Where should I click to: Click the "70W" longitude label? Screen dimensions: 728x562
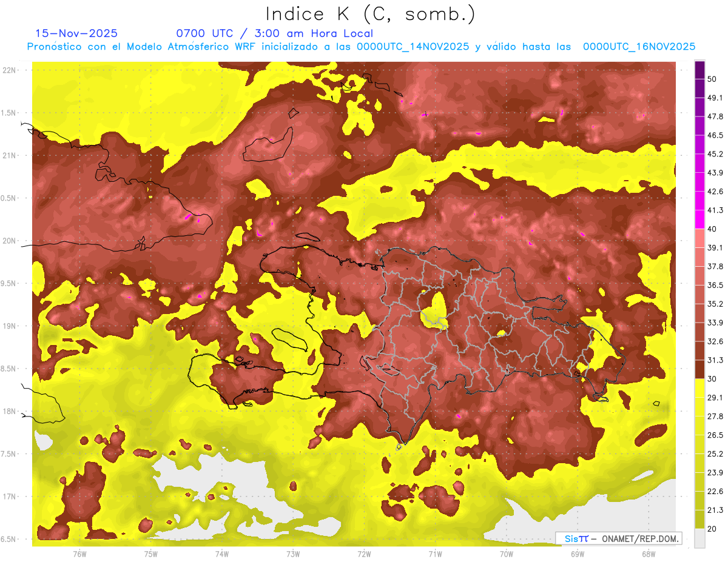coord(507,554)
